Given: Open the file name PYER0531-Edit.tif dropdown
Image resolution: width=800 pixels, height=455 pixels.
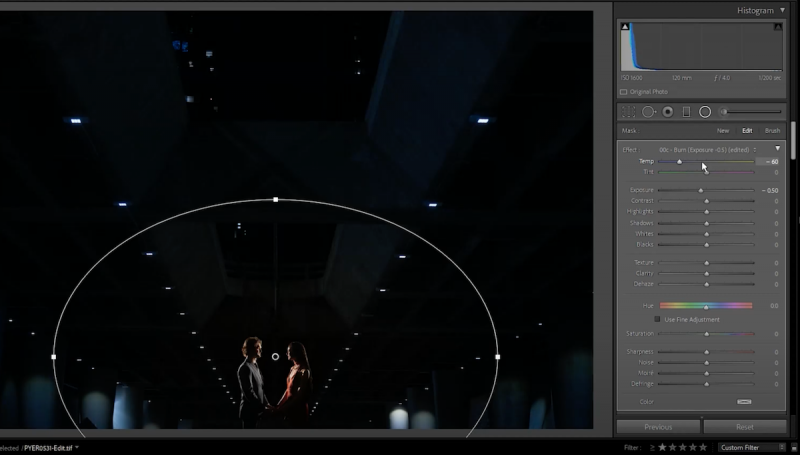Looking at the screenshot, I should 51,448.
